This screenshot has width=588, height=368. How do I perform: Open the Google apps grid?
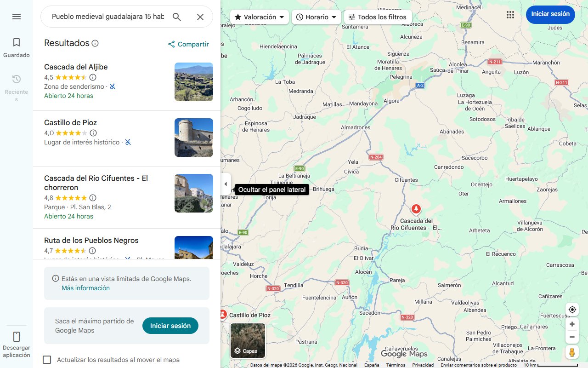click(510, 15)
